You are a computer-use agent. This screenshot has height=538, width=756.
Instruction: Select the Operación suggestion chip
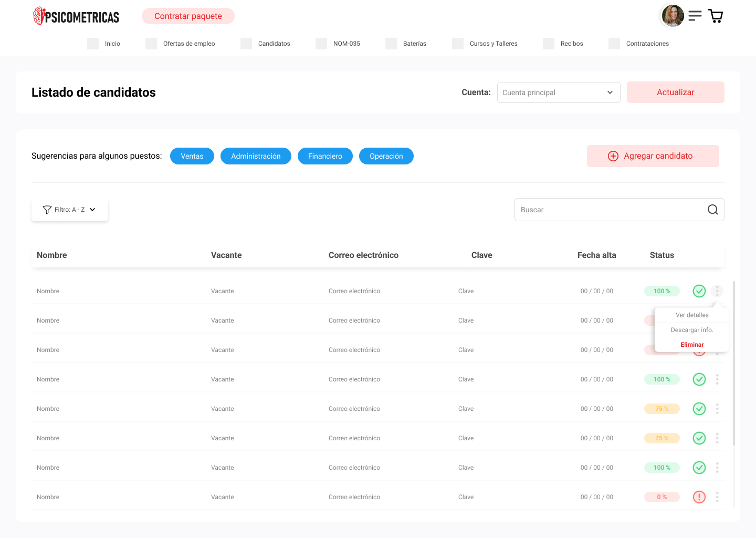386,156
